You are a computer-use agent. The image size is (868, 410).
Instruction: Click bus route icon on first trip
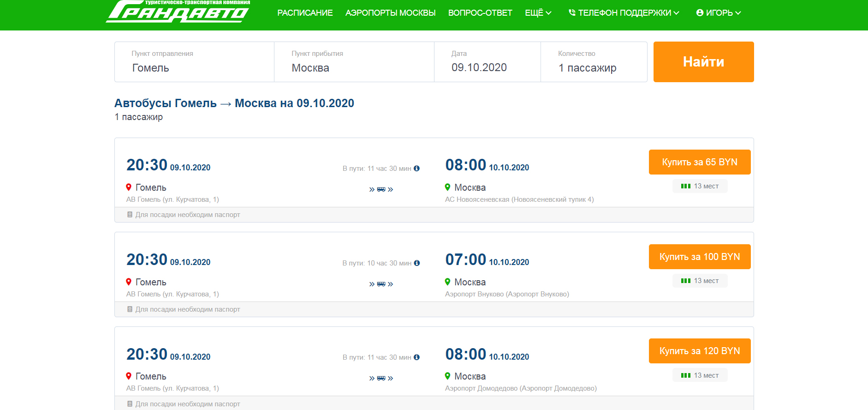pos(381,189)
